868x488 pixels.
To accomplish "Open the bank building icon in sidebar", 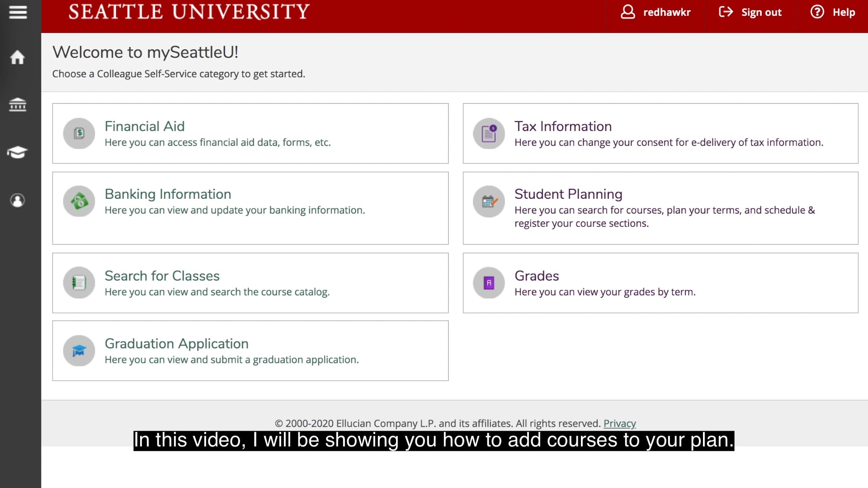I will click(x=18, y=105).
